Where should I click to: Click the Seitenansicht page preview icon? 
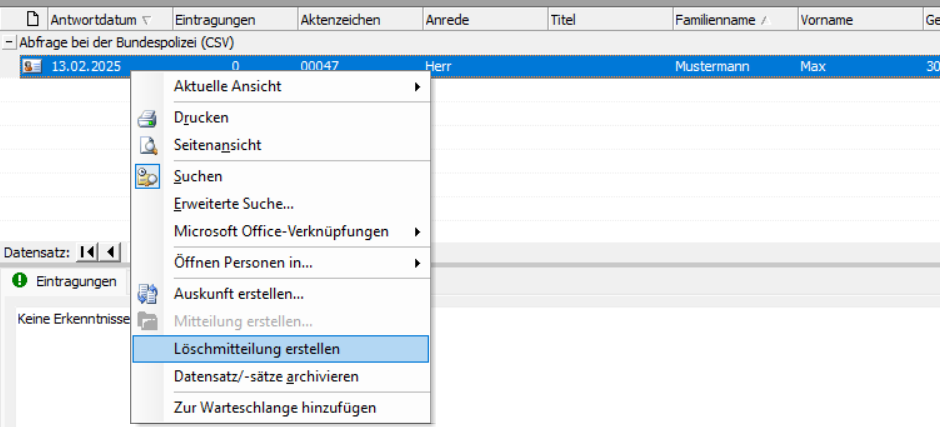147,145
